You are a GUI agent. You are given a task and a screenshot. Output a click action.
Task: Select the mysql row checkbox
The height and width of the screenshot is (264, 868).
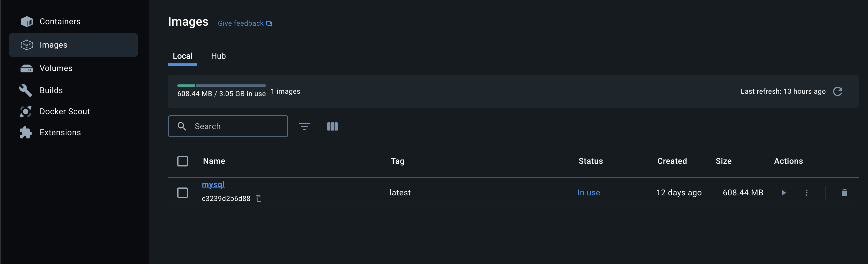pyautogui.click(x=182, y=192)
